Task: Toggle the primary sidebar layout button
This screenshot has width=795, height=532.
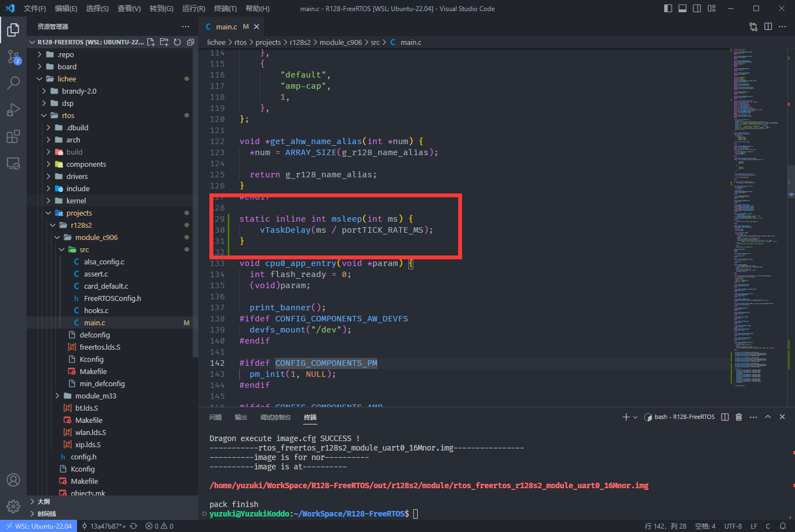Action: pyautogui.click(x=668, y=8)
